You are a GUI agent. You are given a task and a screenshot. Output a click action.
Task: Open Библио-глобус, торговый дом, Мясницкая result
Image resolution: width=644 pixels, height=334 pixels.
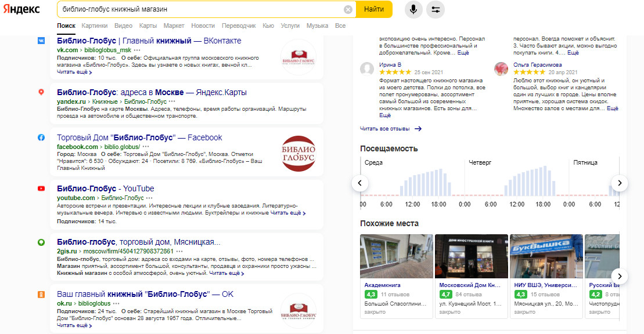coord(138,242)
